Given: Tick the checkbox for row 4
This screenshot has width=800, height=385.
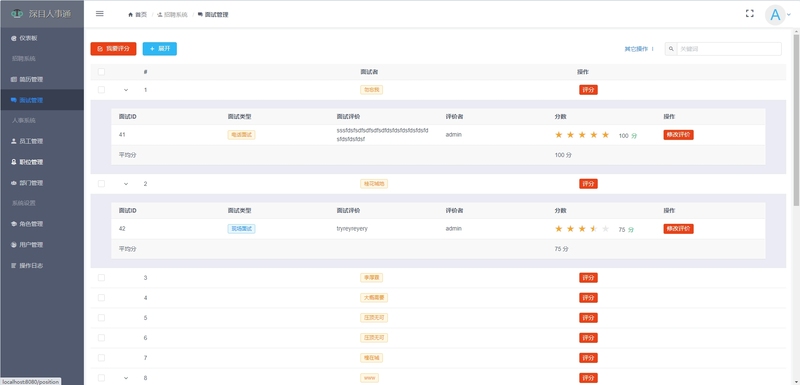Looking at the screenshot, I should (101, 298).
